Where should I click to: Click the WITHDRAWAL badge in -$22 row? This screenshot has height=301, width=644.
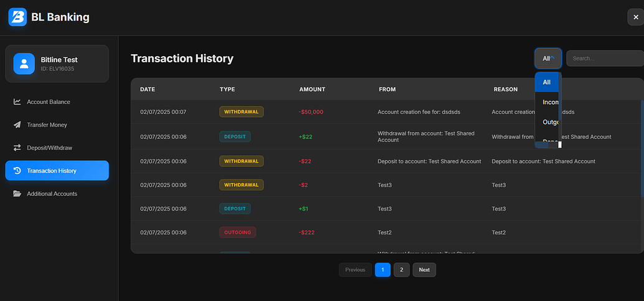(241, 161)
